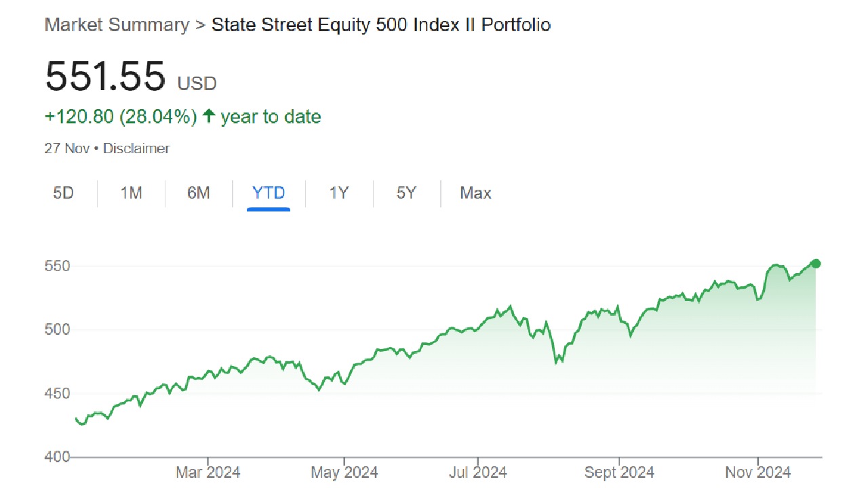
Task: Click the Sept 2024 axis label
Action: [619, 472]
